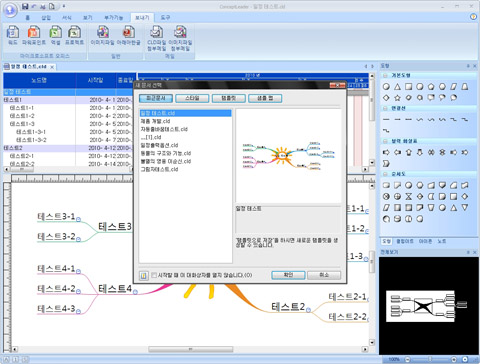The width and height of the screenshot is (480, 364).
Task: Export to Word using the ribbon icon
Action: pos(13,32)
